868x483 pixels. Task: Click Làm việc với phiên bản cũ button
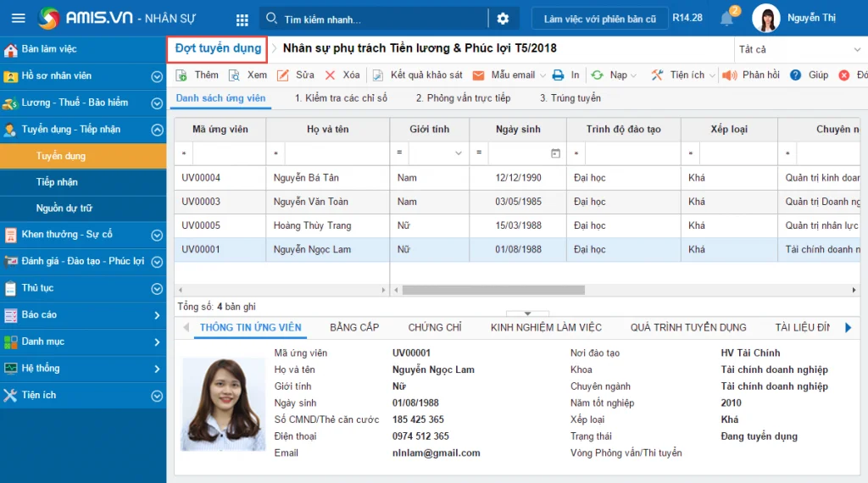599,19
